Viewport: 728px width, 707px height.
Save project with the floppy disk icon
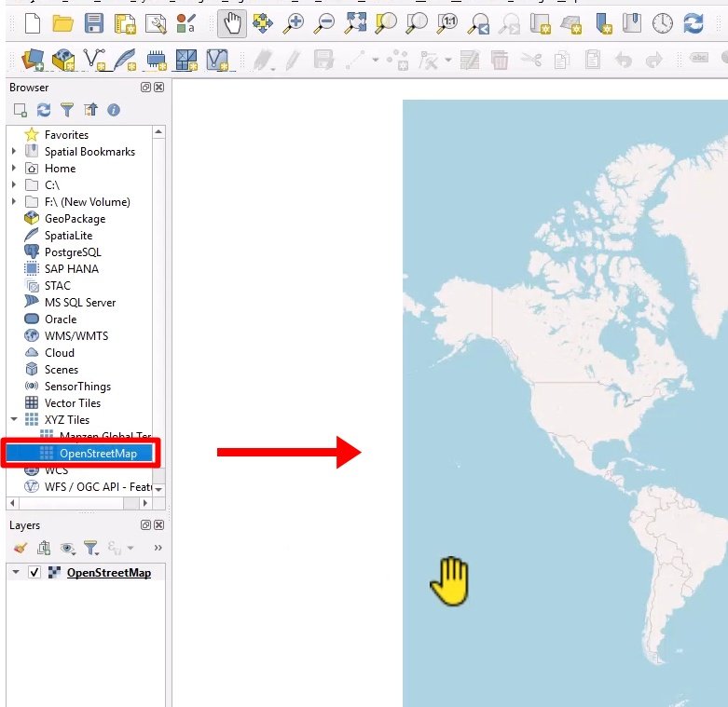coord(94,23)
